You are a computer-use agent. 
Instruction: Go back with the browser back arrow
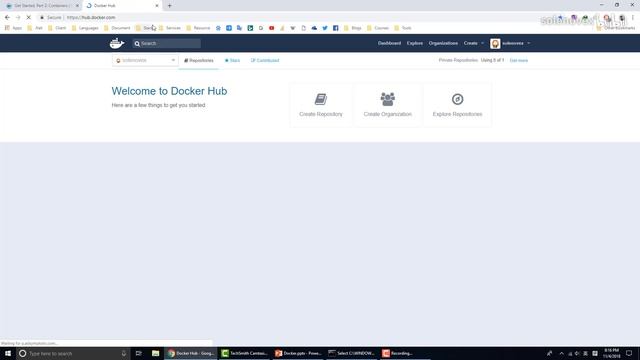pyautogui.click(x=7, y=18)
